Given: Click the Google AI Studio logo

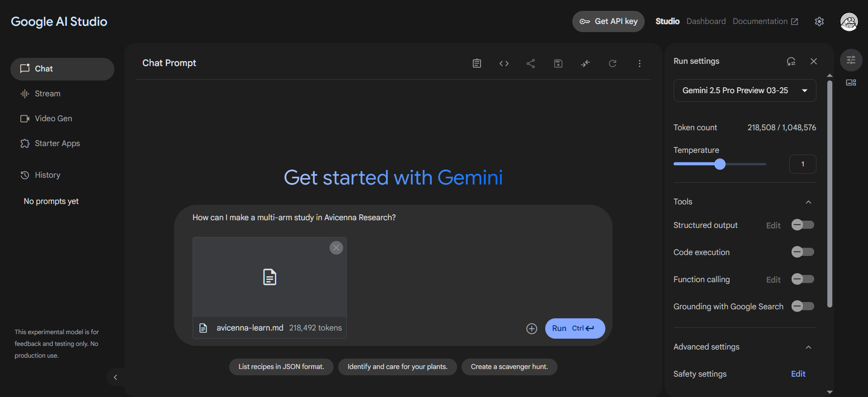Looking at the screenshot, I should (59, 21).
